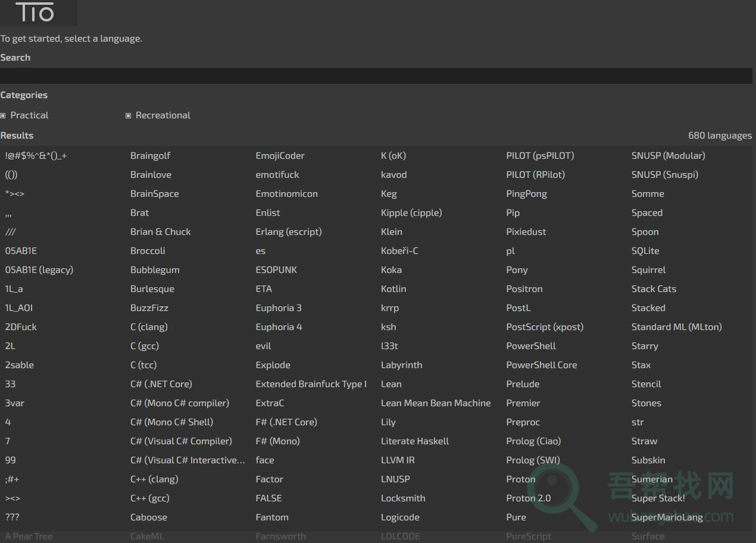Open Literate Haskell language
This screenshot has width=756, height=543.
click(415, 441)
